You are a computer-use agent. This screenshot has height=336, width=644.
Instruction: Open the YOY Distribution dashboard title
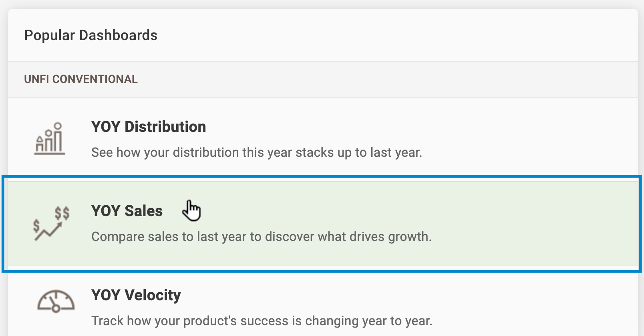pyautogui.click(x=149, y=127)
